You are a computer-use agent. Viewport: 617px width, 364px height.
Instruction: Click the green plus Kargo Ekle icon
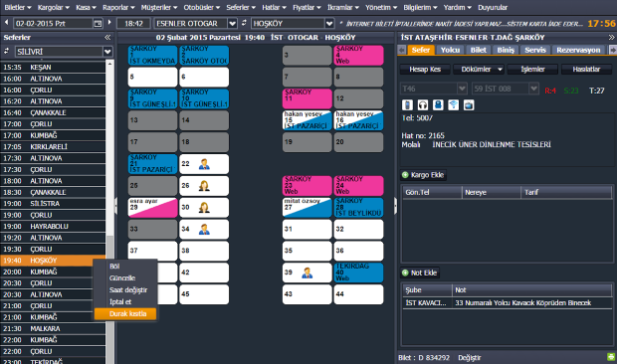[x=405, y=175]
